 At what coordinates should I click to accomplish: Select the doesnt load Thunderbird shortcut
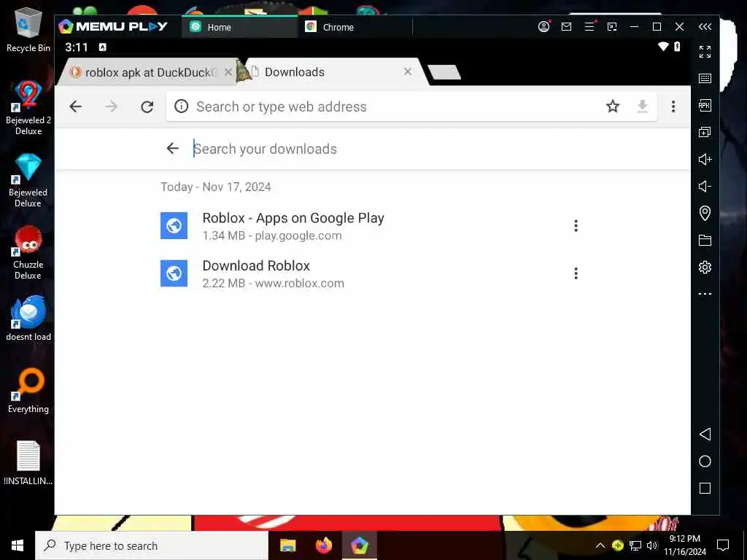[x=28, y=318]
